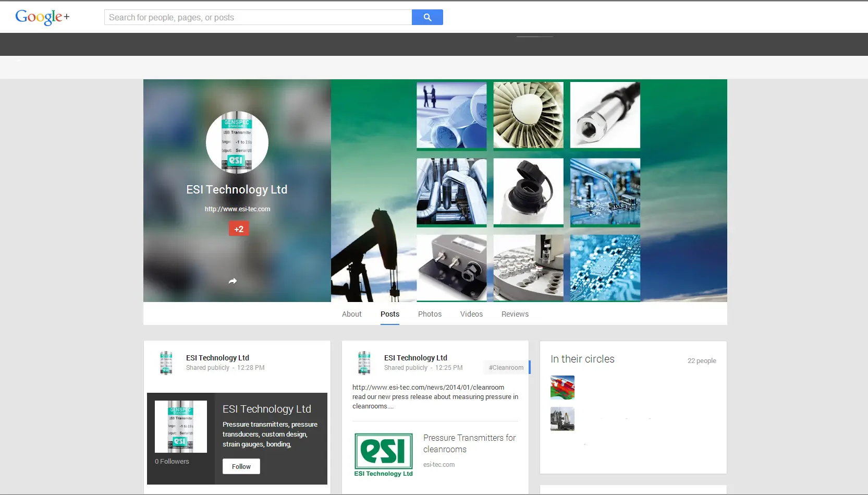Click the blue search magnifier button
Screen dimensions: 868x495
427,17
